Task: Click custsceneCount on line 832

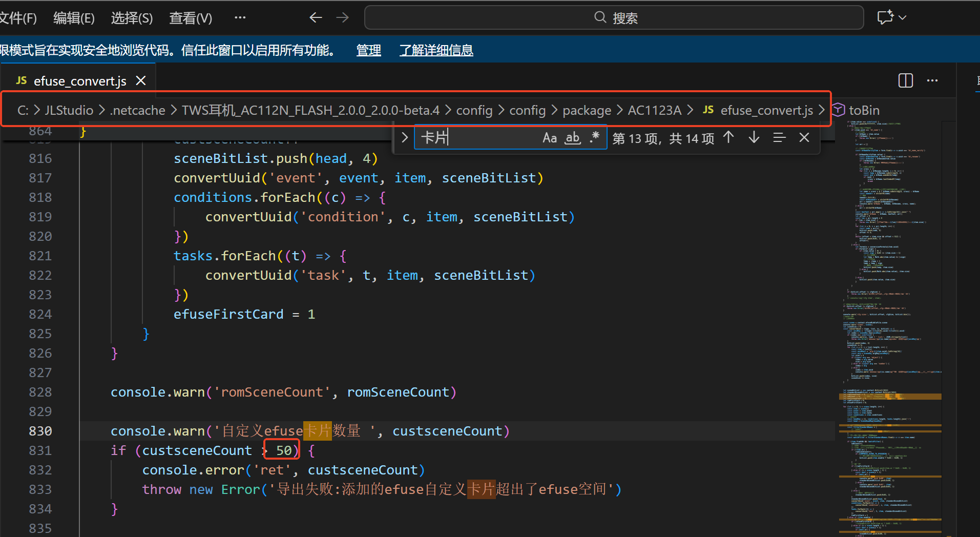Action: point(363,470)
